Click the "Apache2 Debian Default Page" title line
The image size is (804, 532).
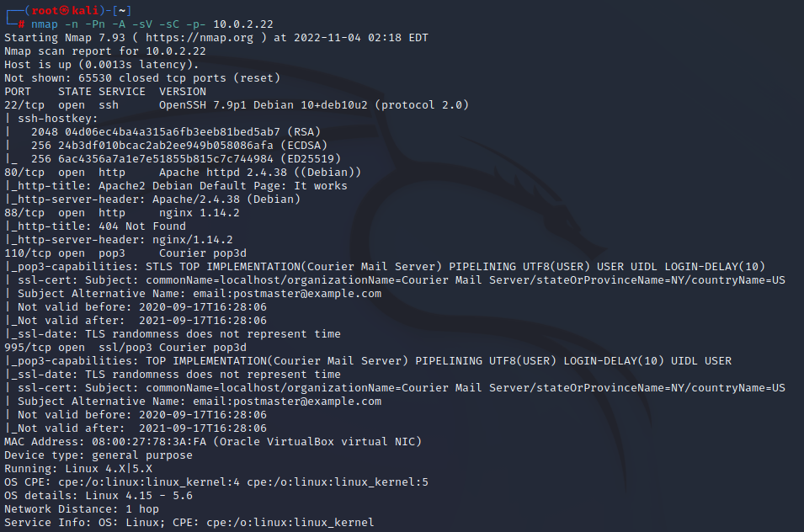[178, 186]
